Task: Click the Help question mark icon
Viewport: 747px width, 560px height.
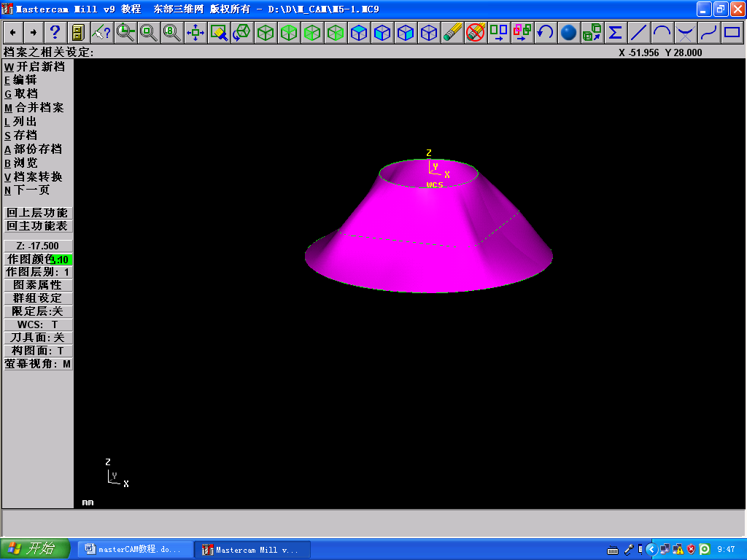Action: (55, 32)
